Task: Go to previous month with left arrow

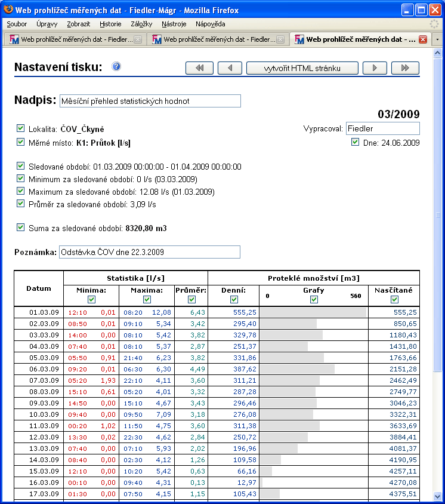Action: (x=230, y=68)
